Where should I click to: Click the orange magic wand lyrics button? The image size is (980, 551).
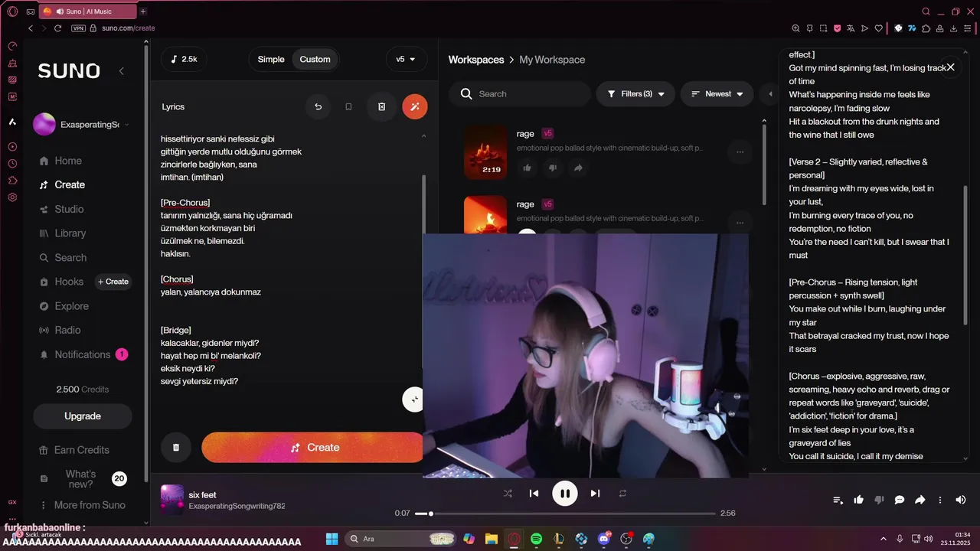[x=415, y=106]
